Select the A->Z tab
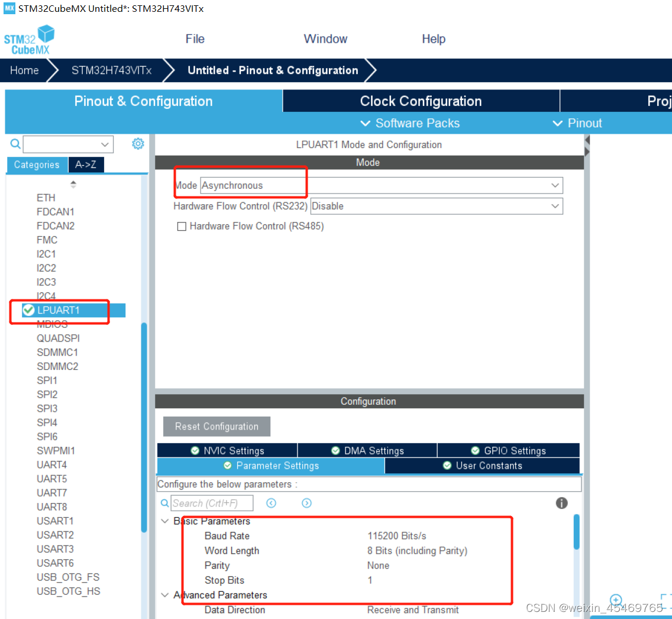 pyautogui.click(x=86, y=165)
